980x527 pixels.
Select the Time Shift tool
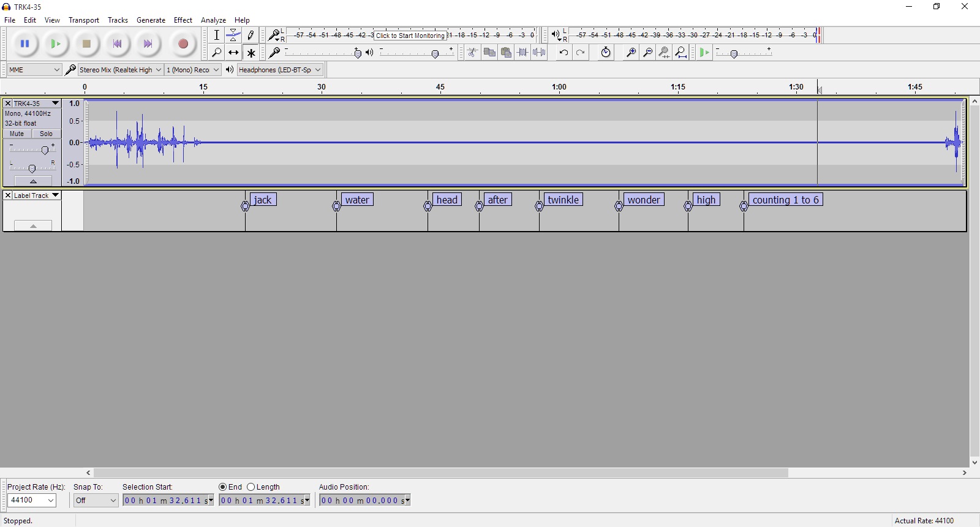233,53
